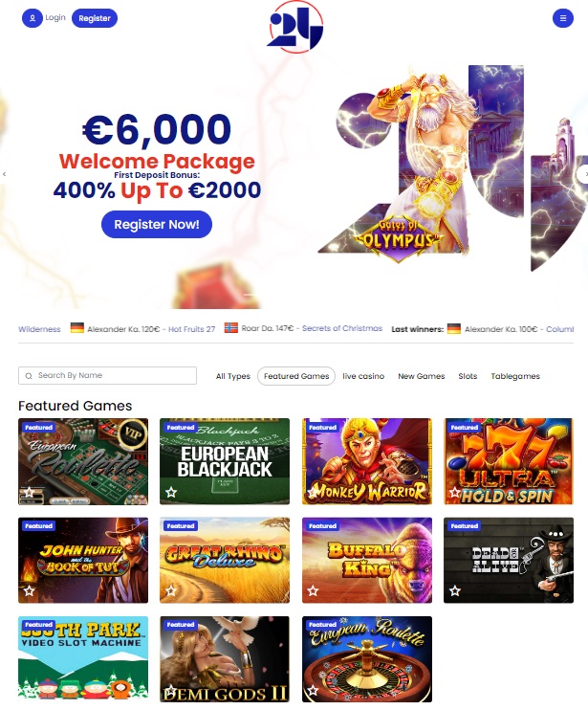Switch to live casino tab
The width and height of the screenshot is (588, 710).
pyautogui.click(x=363, y=376)
